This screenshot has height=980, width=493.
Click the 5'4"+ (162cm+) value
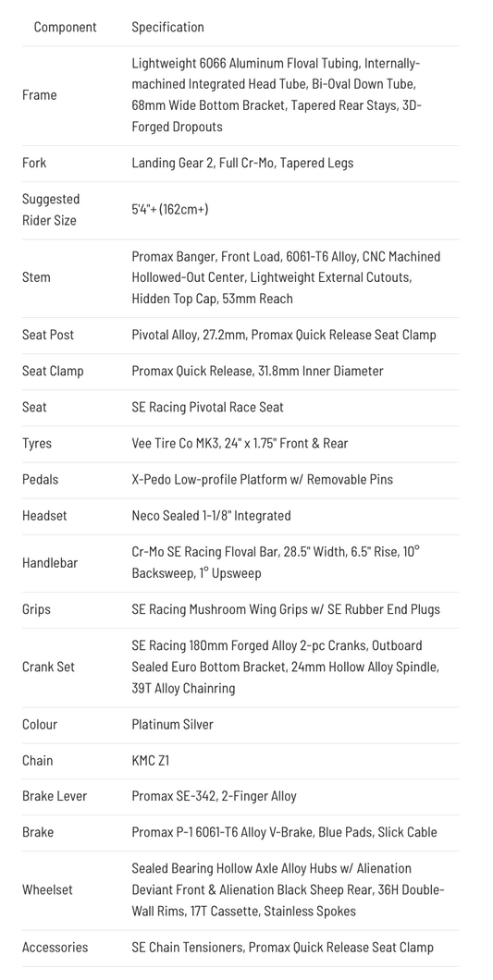coord(169,209)
